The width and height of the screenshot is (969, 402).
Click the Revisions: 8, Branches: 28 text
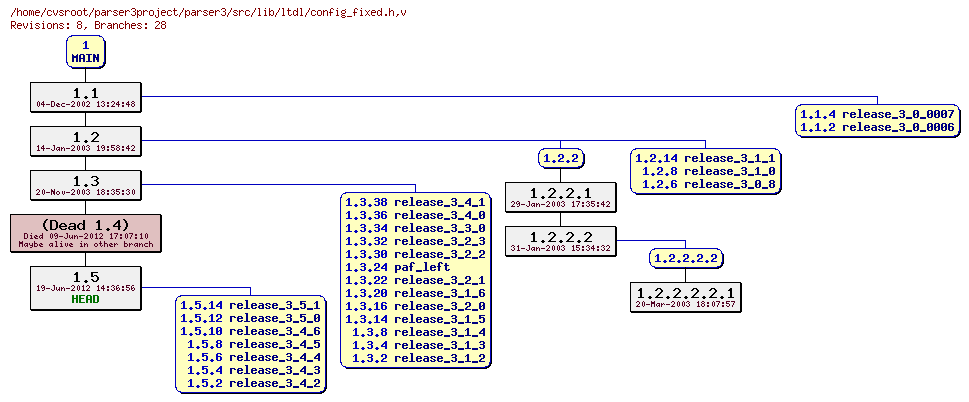point(88,25)
